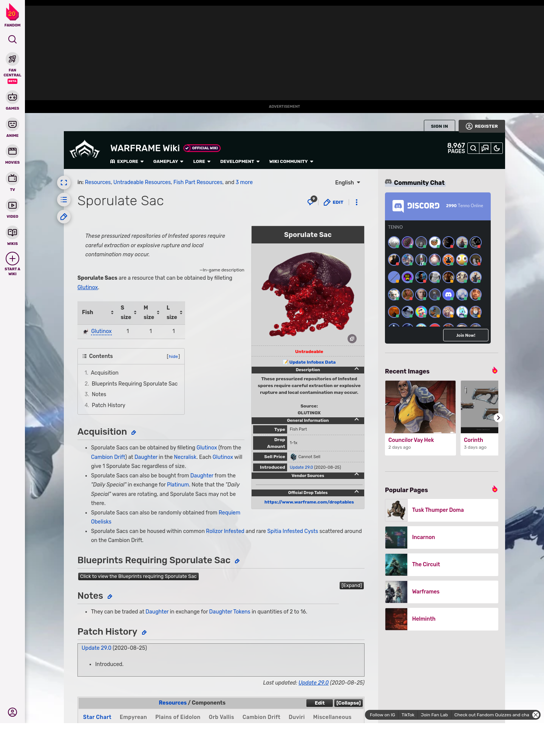This screenshot has height=756, width=544.
Task: Click the Warframe lotus wiki logo
Action: (x=85, y=150)
